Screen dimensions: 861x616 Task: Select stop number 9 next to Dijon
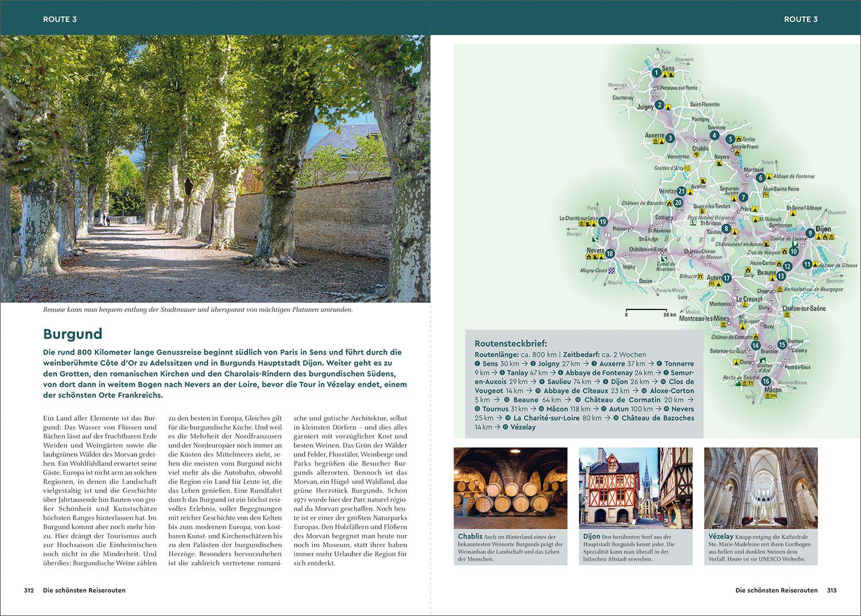coord(810,233)
